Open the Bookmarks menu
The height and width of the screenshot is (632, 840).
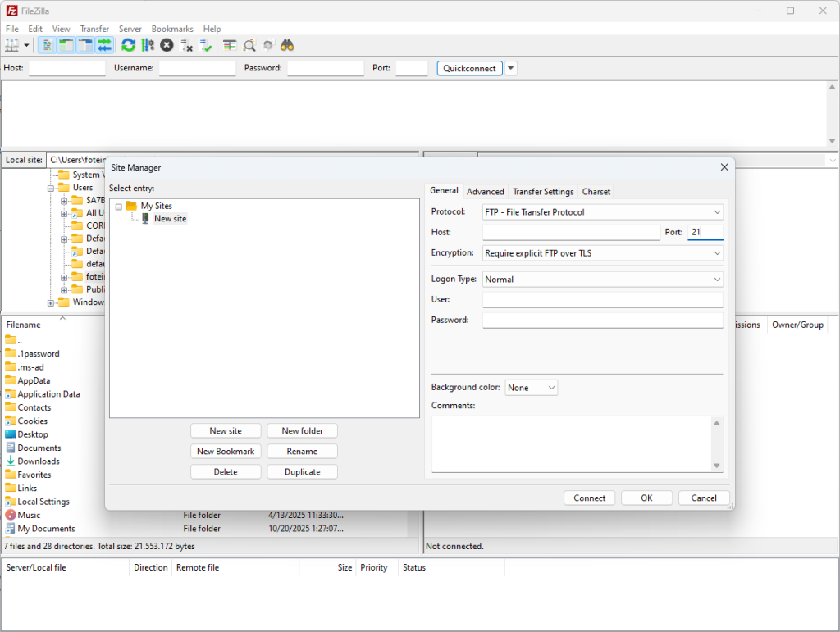[172, 29]
